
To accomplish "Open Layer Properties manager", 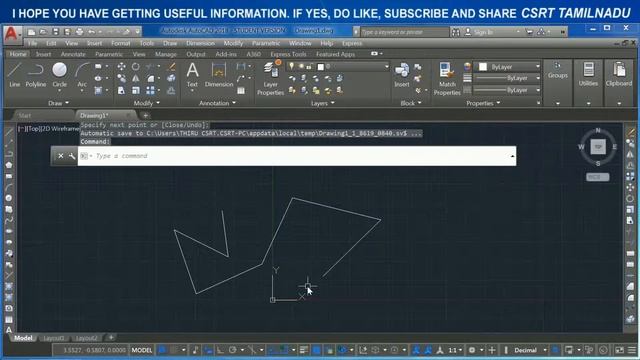I will (x=271, y=78).
